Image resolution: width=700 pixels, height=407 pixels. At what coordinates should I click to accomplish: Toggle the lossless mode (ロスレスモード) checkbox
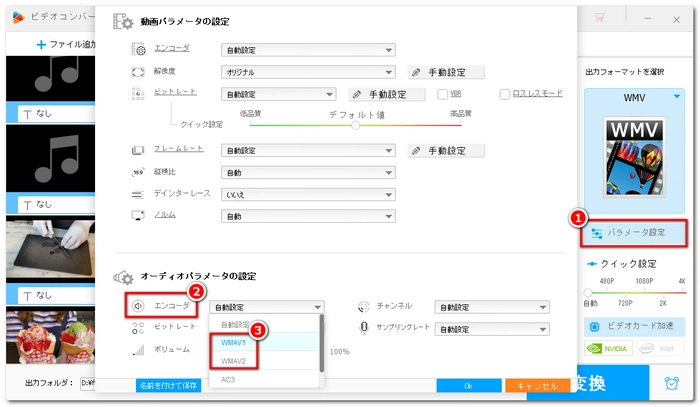point(505,94)
